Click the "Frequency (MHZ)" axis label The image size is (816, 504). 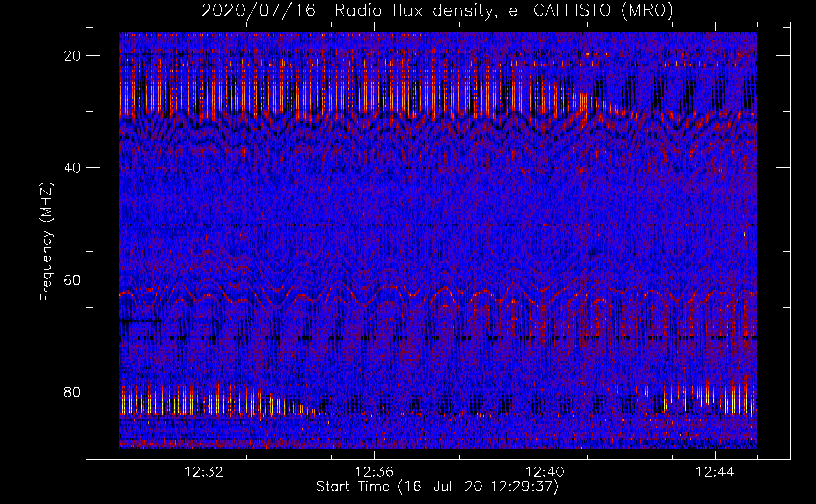point(46,241)
